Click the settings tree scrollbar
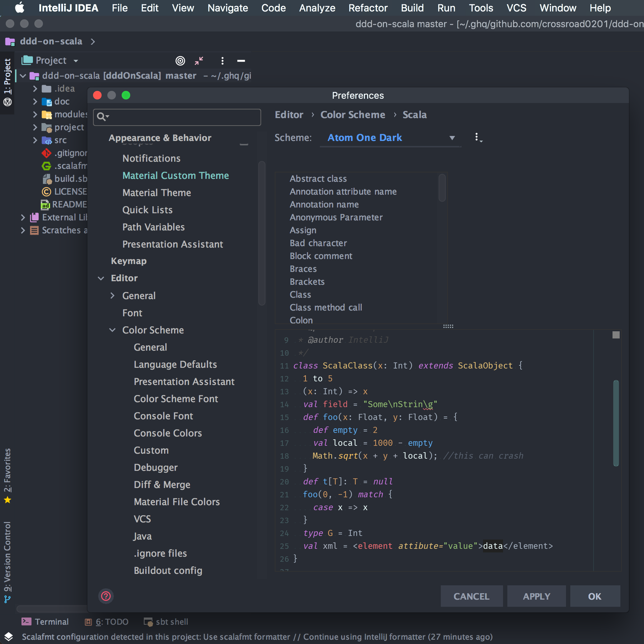The width and height of the screenshot is (644, 644). pyautogui.click(x=262, y=233)
